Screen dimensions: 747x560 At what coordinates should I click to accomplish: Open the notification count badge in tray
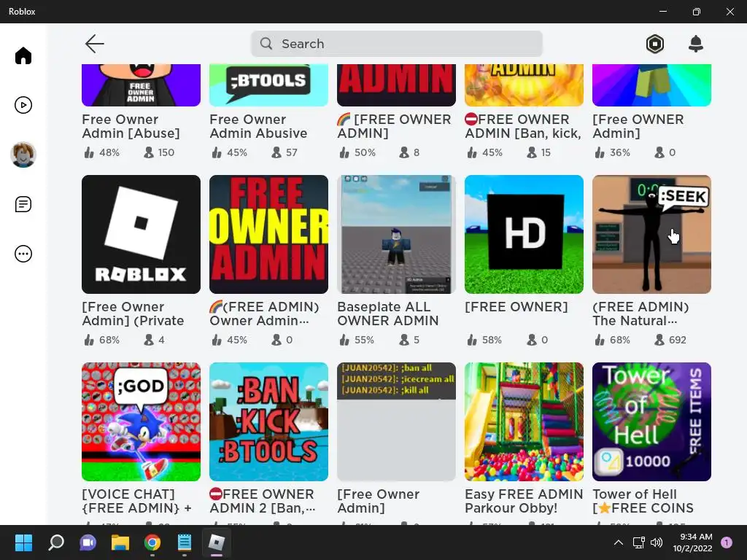click(727, 542)
